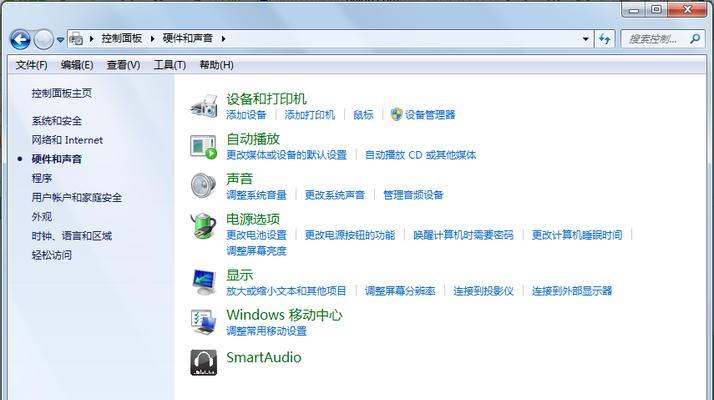This screenshot has height=400, width=714.
Task: Open 轻松访问 in sidebar
Action: (51, 255)
